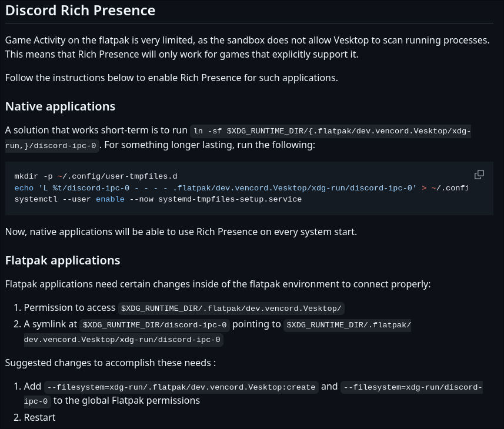Click the Flatpak applications heading
Screen dimensions: 504x429
click(x=63, y=260)
